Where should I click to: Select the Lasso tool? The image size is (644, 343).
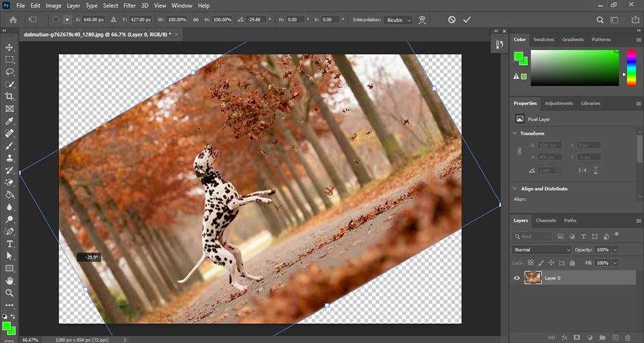click(x=9, y=72)
